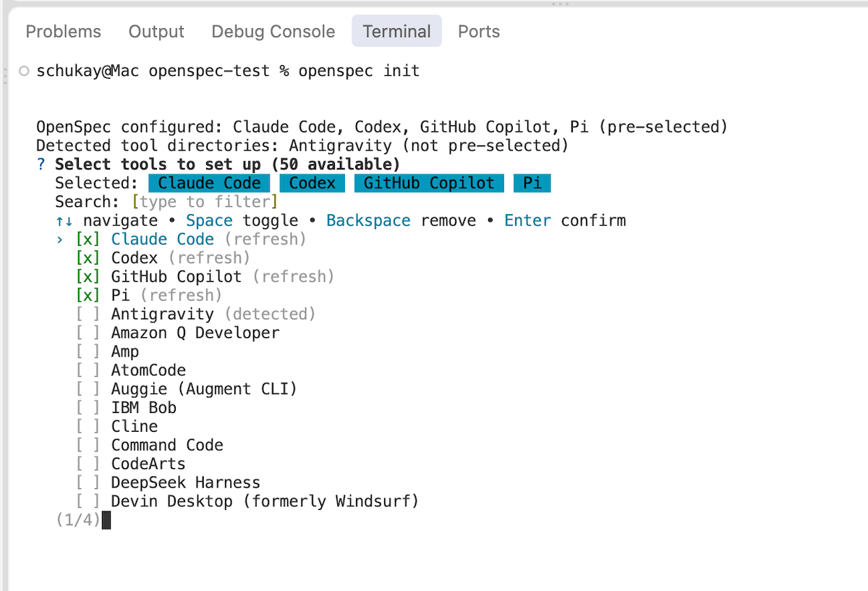Screen dimensions: 868x591
Task: Click the 'Auggie (Augment CLI)' row label
Action: coord(204,390)
